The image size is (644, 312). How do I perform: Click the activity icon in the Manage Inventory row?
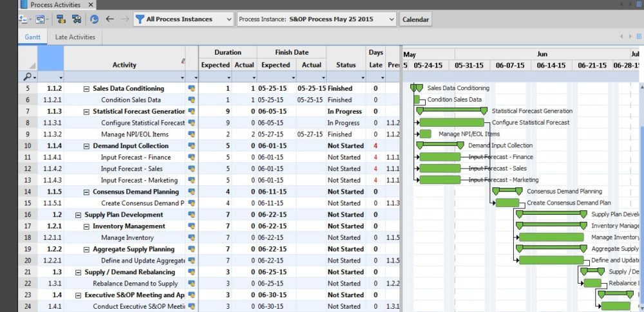tap(191, 238)
